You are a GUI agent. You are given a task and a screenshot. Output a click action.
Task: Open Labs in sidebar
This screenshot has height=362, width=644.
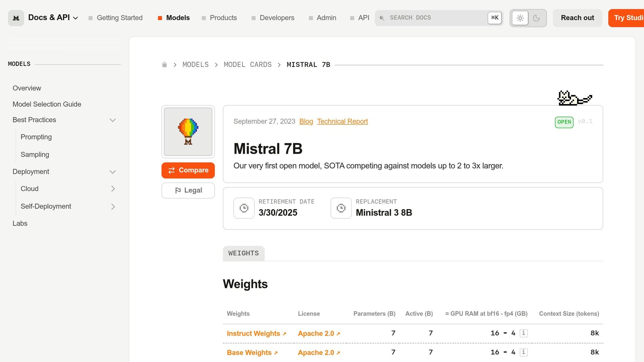point(20,223)
